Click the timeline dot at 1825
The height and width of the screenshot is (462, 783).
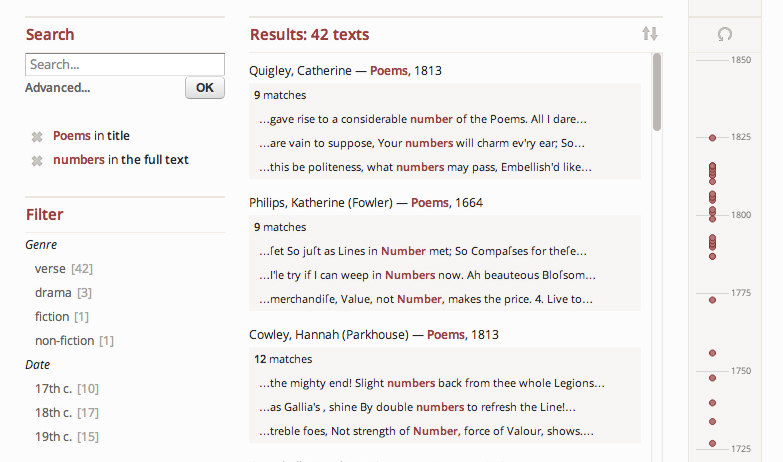click(x=712, y=137)
